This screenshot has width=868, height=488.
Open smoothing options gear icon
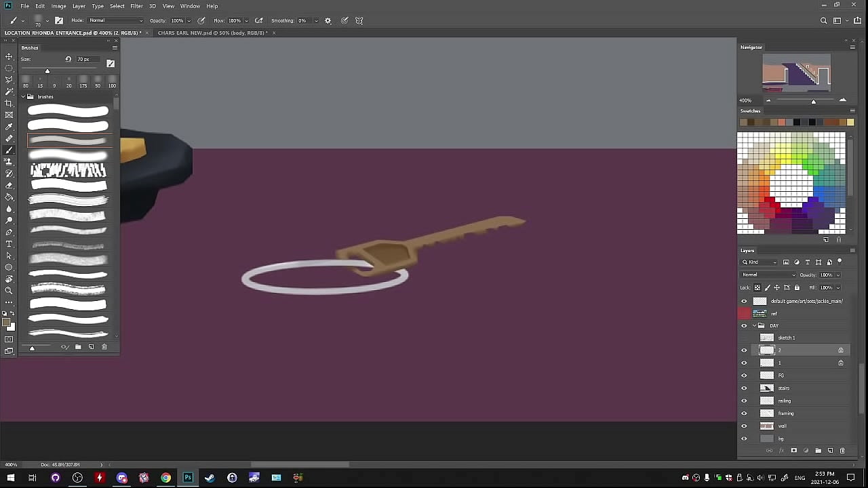(x=328, y=20)
